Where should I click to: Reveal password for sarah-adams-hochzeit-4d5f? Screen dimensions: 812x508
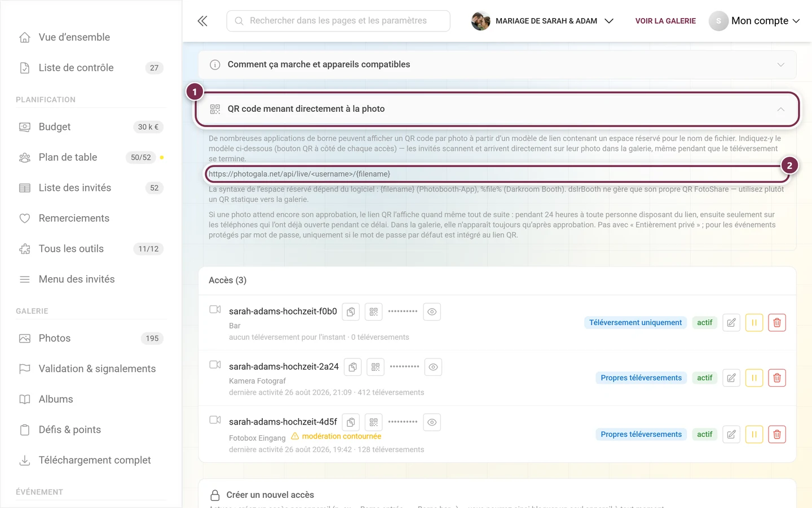pyautogui.click(x=432, y=422)
